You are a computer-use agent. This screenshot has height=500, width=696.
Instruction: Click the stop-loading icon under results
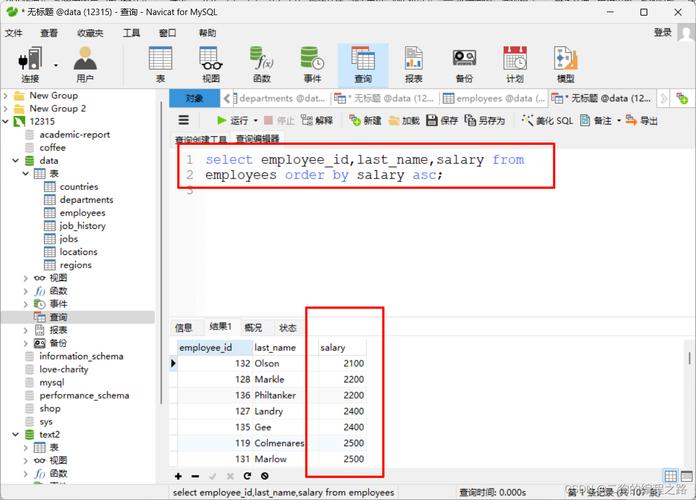click(x=265, y=476)
